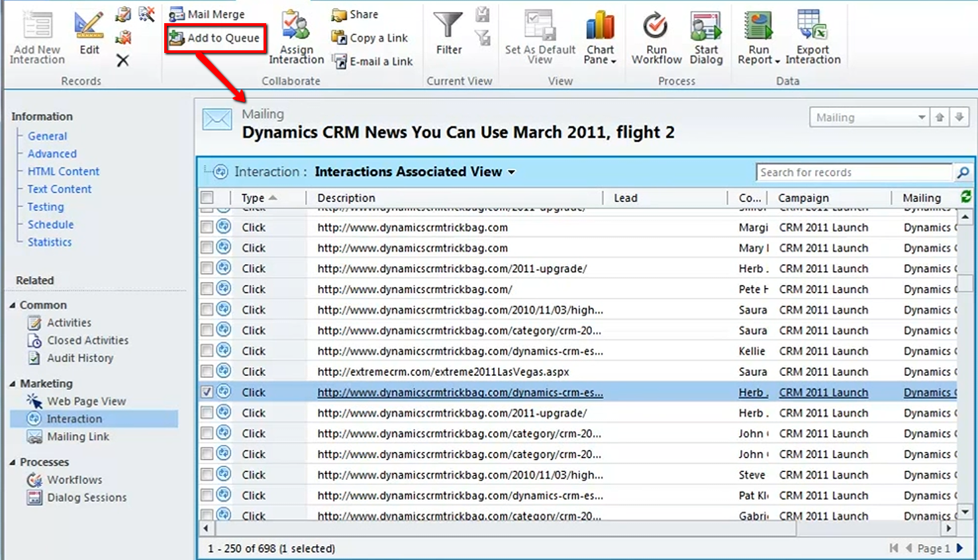
Task: Check the box for the Pat Kl row
Action: coord(207,495)
